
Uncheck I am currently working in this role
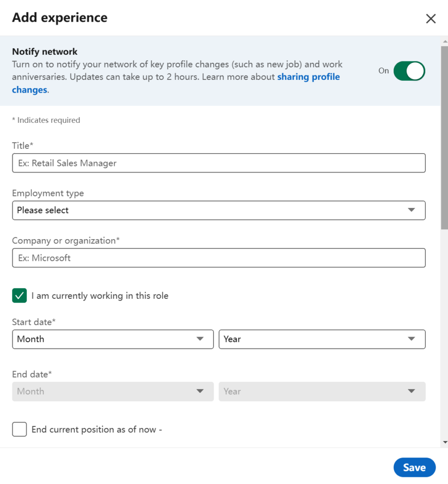click(x=19, y=295)
